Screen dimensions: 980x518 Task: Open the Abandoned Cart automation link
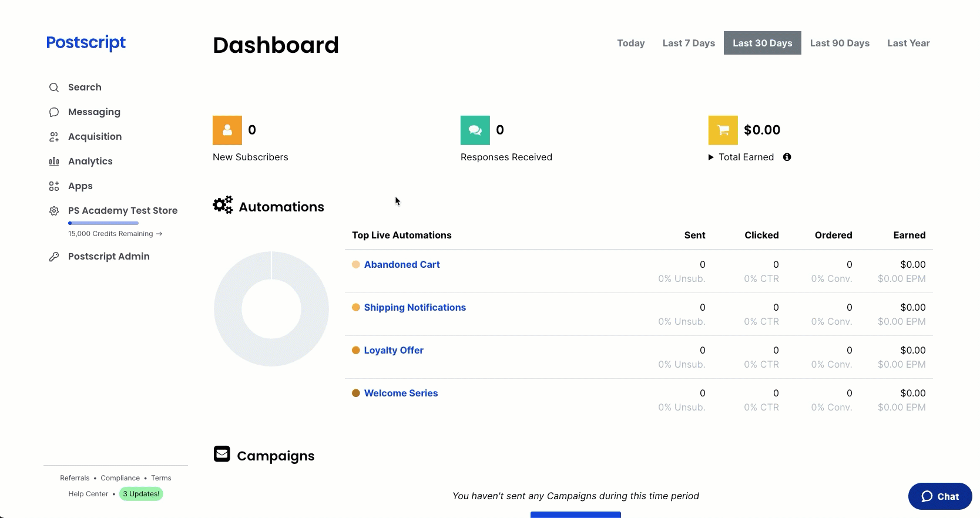pyautogui.click(x=402, y=265)
